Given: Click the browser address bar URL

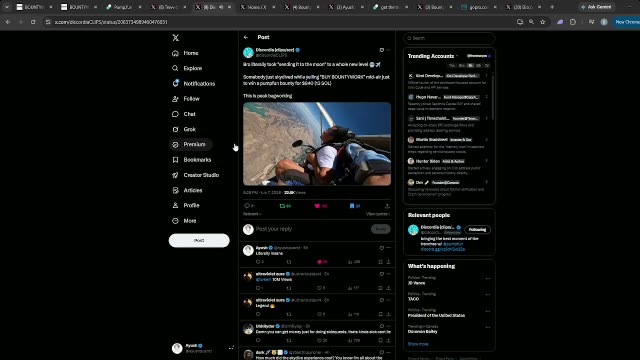Looking at the screenshot, I should (x=111, y=22).
